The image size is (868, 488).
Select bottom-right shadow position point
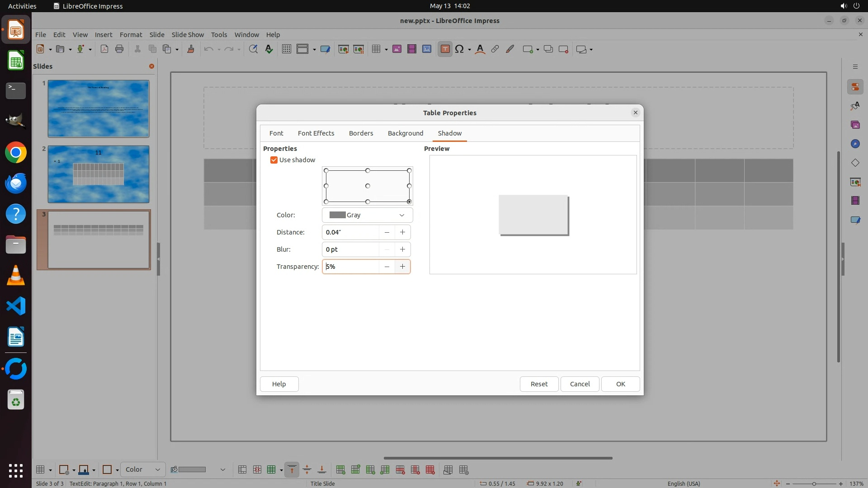[409, 202]
